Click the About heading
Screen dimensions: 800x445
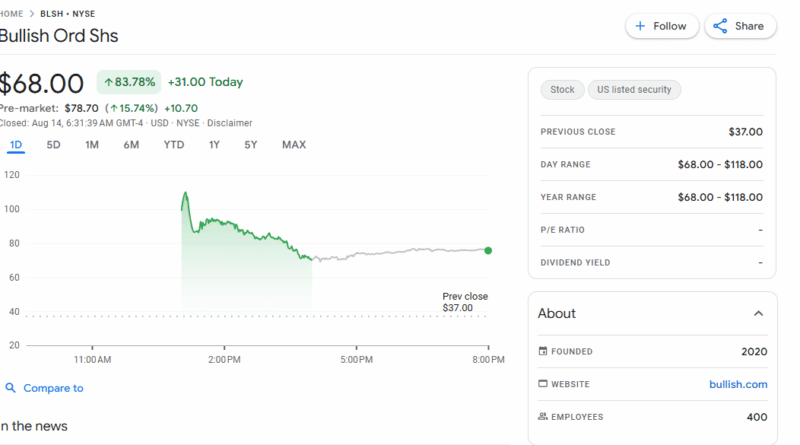tap(557, 313)
